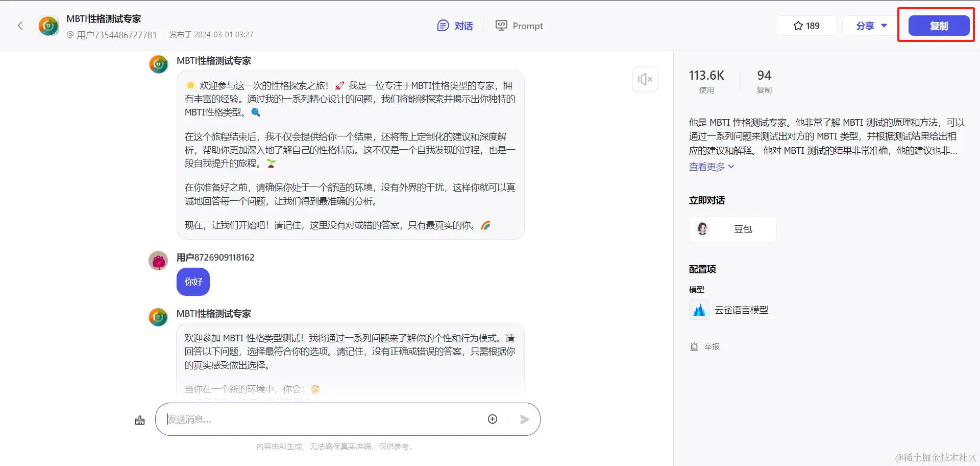Click the 94 复制 usage counter
This screenshot has width=980, height=466.
click(x=764, y=81)
